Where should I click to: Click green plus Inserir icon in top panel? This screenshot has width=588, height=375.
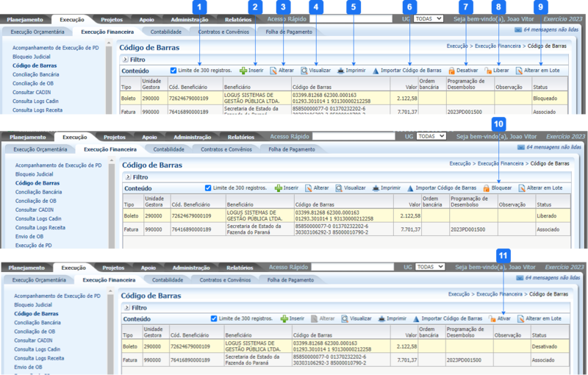(x=244, y=71)
